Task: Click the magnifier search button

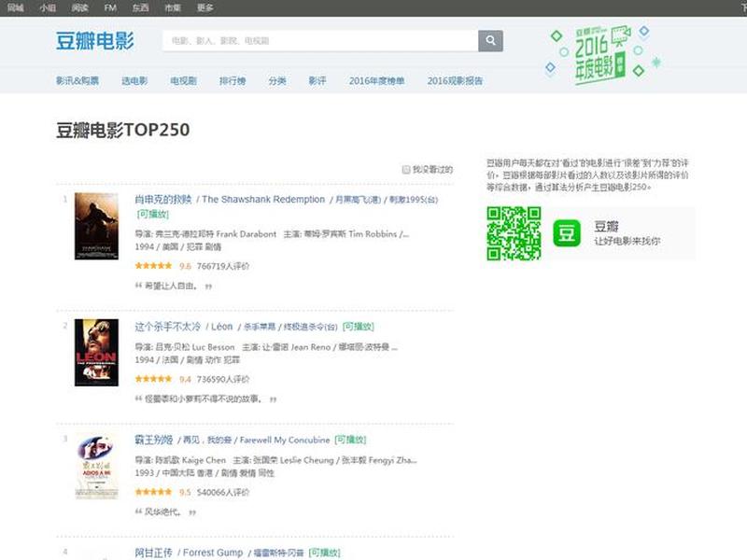Action: [x=490, y=41]
